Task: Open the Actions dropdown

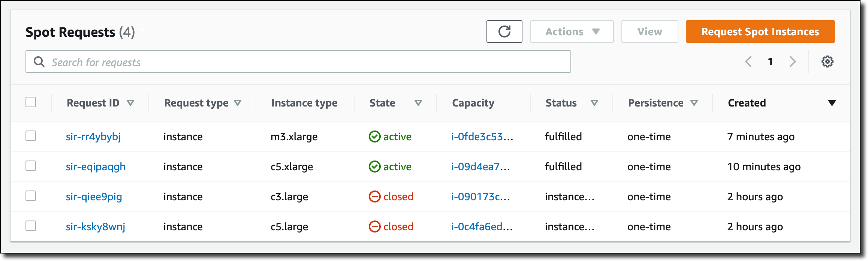Action: pos(572,31)
